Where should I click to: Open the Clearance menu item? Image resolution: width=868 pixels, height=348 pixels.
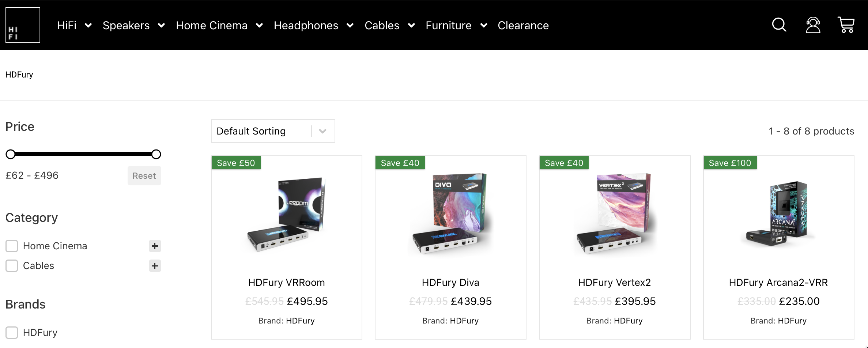point(523,26)
